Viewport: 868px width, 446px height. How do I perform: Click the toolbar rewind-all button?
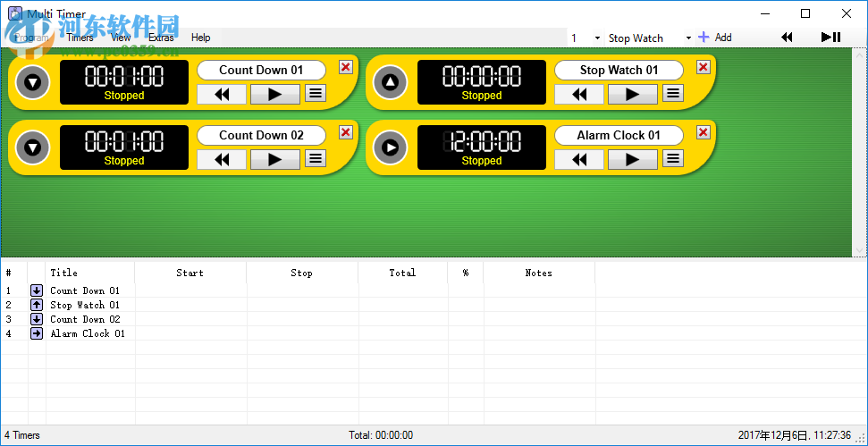point(787,37)
